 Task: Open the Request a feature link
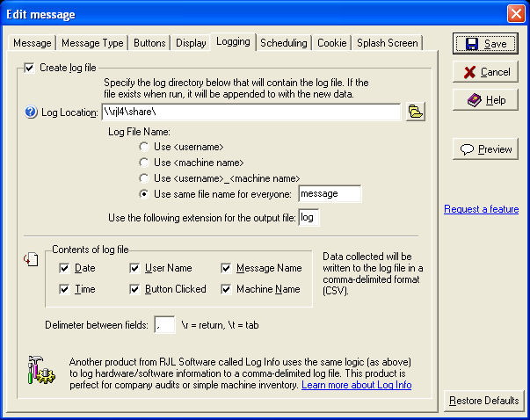click(482, 209)
